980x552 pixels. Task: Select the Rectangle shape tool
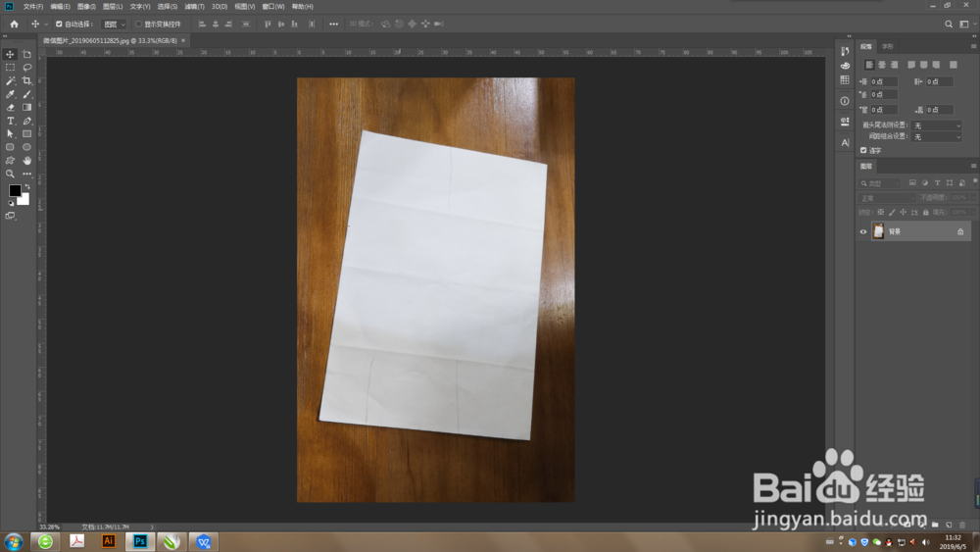click(26, 133)
